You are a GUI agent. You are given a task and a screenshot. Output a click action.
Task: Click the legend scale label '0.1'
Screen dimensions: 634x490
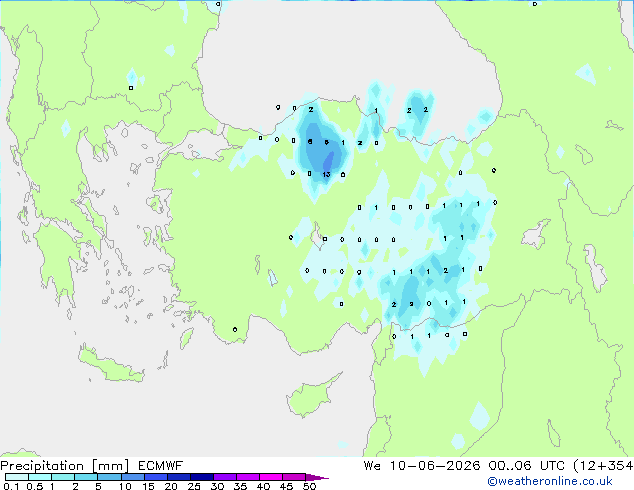pyautogui.click(x=10, y=486)
